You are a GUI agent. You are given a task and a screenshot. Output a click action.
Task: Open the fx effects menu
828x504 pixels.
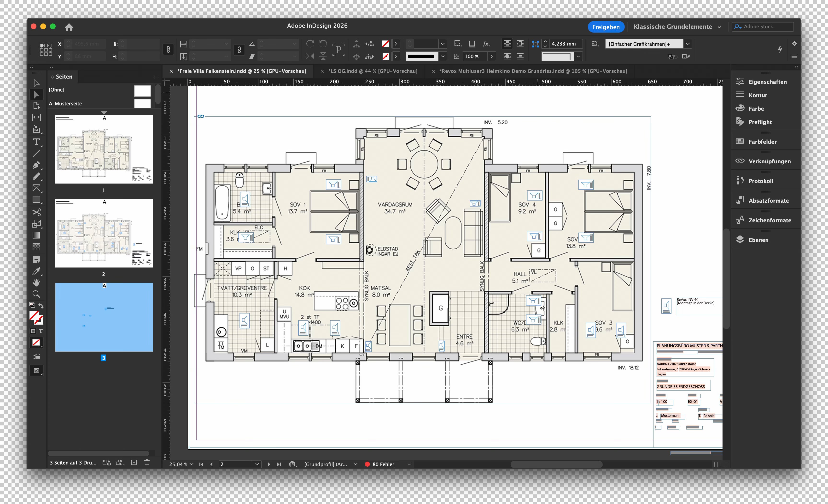click(486, 44)
